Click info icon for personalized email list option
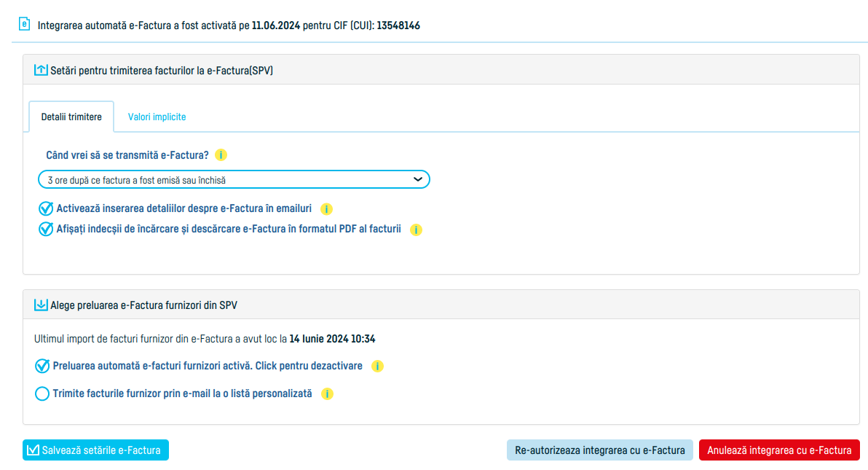This screenshot has width=868, height=470. [327, 393]
